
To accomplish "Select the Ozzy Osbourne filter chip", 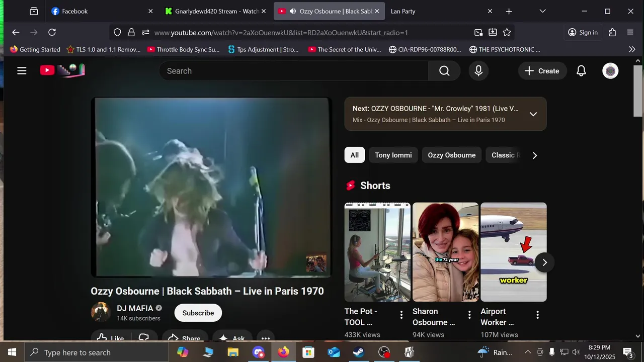I will pyautogui.click(x=452, y=155).
